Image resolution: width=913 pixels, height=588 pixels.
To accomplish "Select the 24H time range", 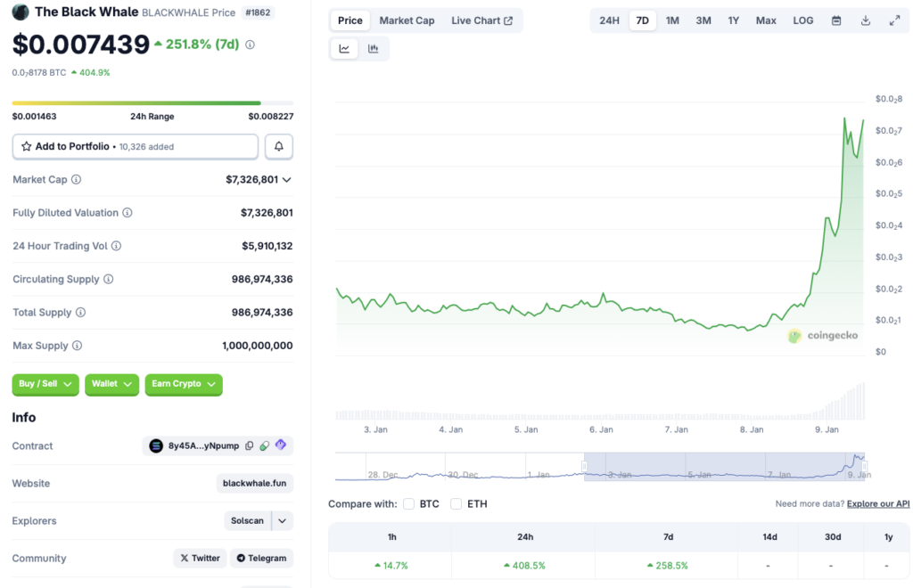I will pos(609,20).
